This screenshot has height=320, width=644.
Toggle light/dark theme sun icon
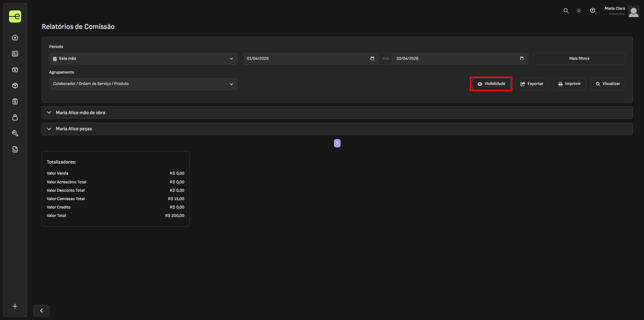[579, 11]
